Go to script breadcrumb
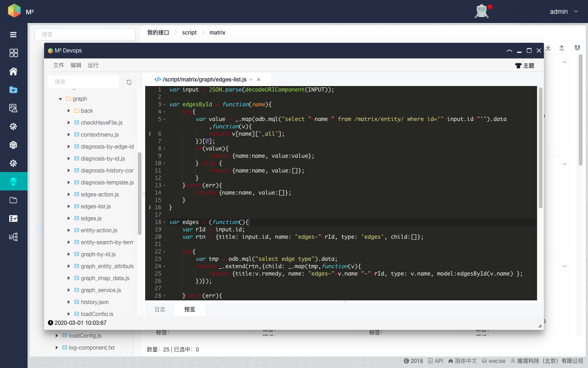This screenshot has width=588, height=368. pyautogui.click(x=189, y=33)
